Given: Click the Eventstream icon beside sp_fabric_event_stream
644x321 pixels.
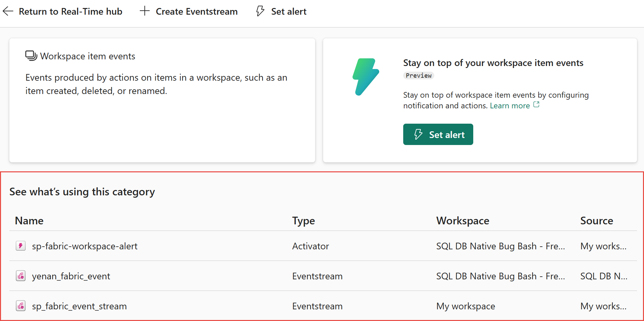Looking at the screenshot, I should [21, 306].
